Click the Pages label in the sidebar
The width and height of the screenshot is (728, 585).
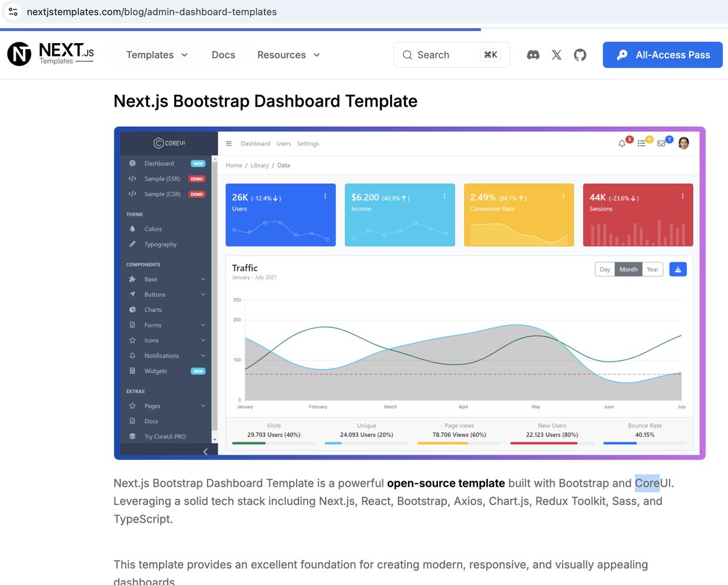[152, 406]
